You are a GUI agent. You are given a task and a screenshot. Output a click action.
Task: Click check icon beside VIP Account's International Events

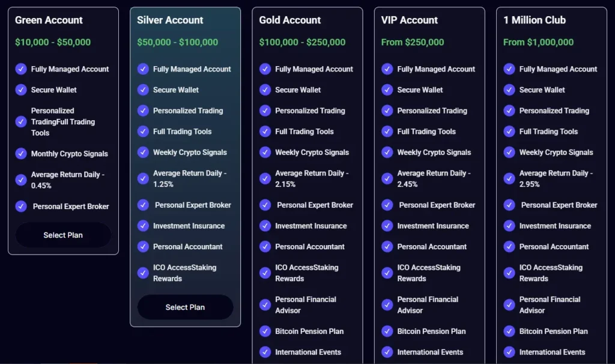387,352
